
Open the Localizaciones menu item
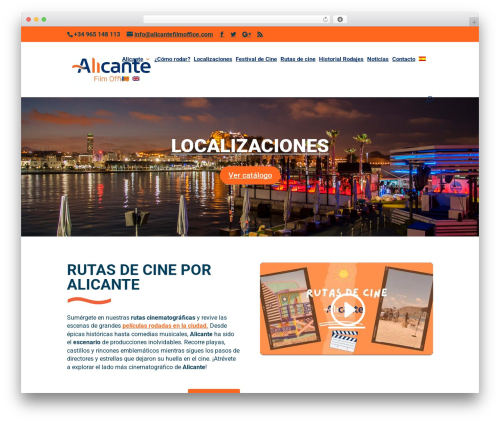click(x=213, y=59)
